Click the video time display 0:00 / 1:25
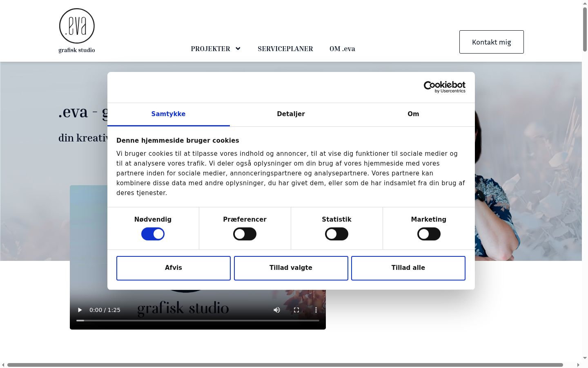Image resolution: width=588 pixels, height=368 pixels. tap(105, 310)
